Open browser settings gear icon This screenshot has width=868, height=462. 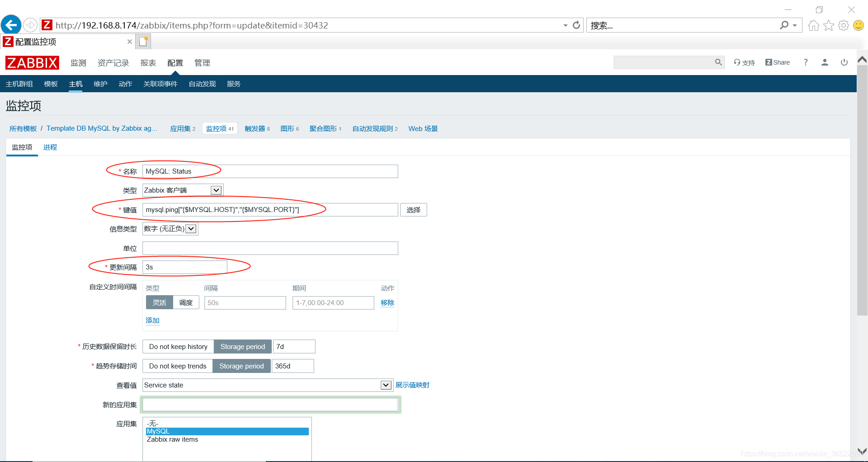click(844, 25)
